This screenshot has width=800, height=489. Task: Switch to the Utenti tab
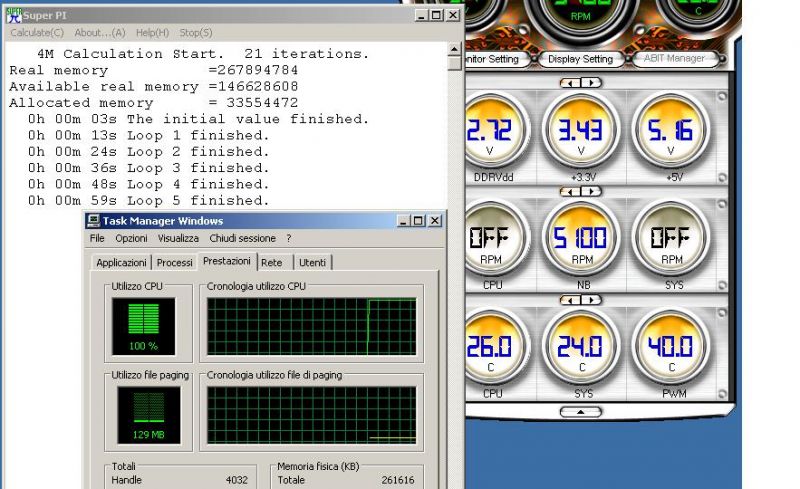pyautogui.click(x=312, y=262)
